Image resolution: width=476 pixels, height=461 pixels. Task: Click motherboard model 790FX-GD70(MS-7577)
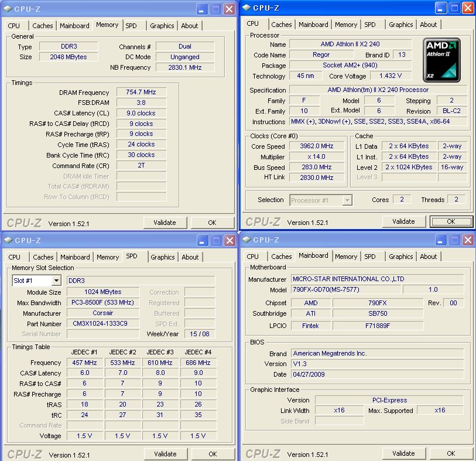[345, 289]
